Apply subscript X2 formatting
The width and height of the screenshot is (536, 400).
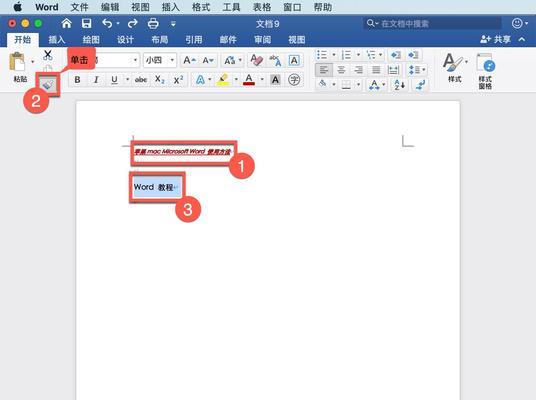(x=160, y=80)
